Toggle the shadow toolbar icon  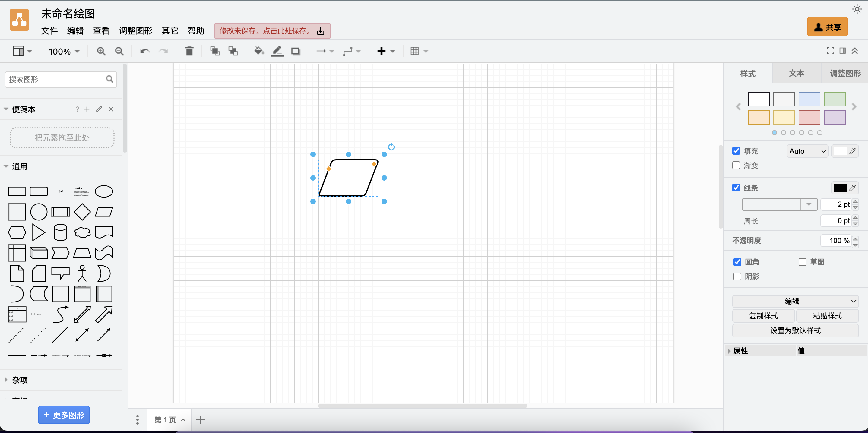point(296,51)
